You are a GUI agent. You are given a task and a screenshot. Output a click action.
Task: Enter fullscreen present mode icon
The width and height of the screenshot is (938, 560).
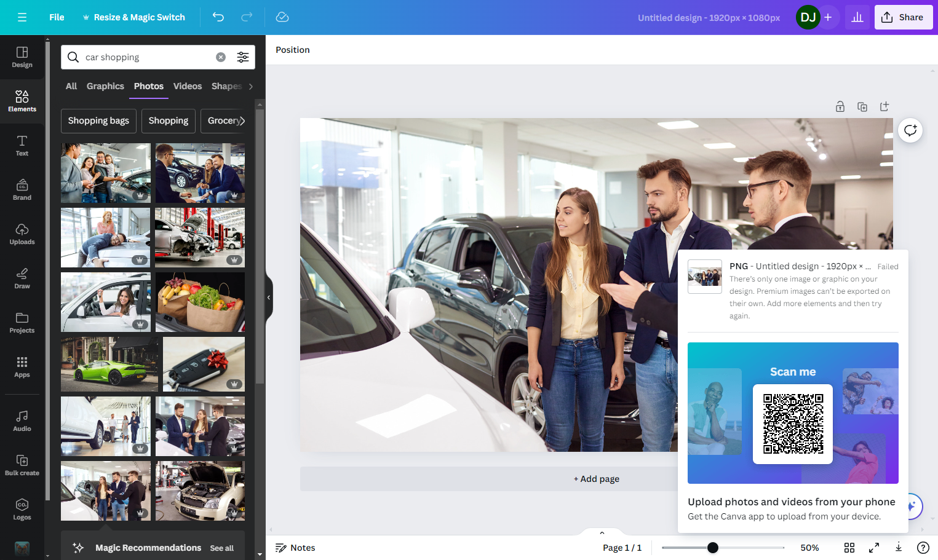click(x=874, y=548)
